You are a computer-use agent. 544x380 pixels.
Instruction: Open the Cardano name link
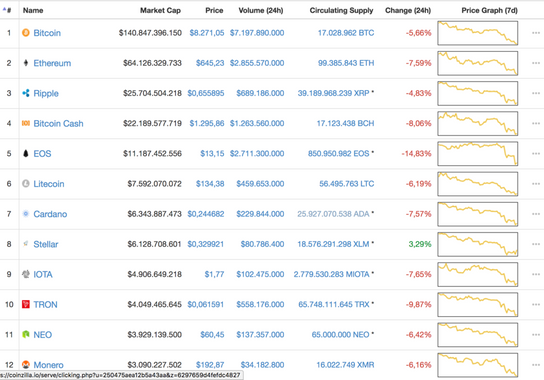tap(50, 214)
